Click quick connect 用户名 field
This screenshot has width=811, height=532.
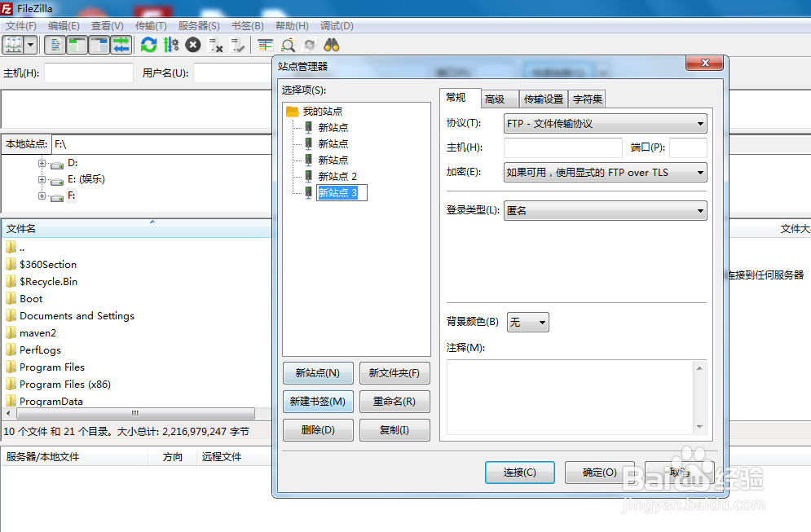(233, 73)
